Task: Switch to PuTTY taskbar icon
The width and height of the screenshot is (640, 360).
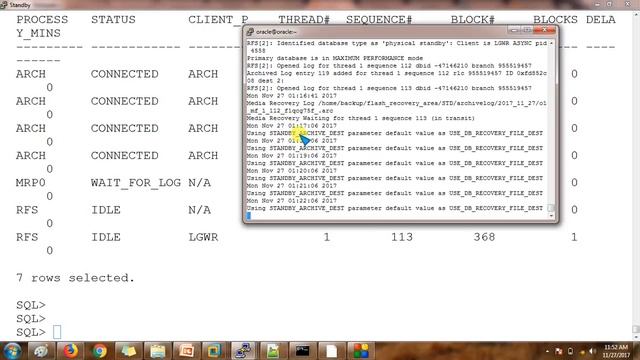Action: point(244,351)
